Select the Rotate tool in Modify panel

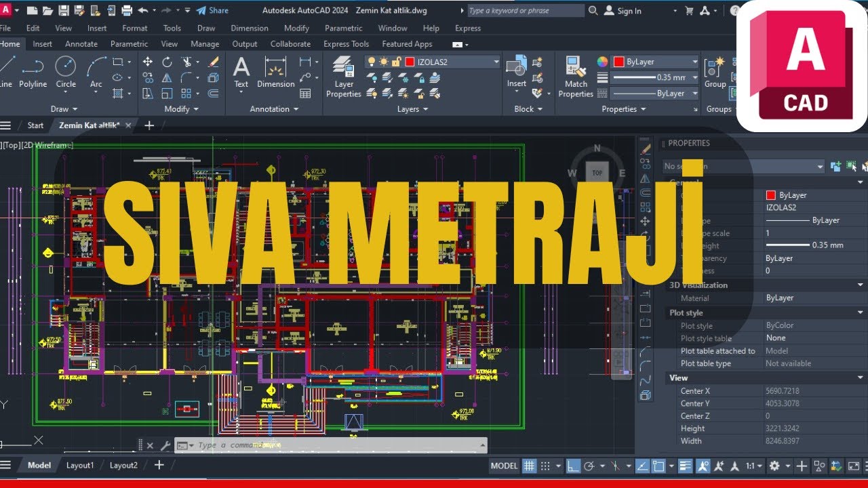click(x=167, y=62)
